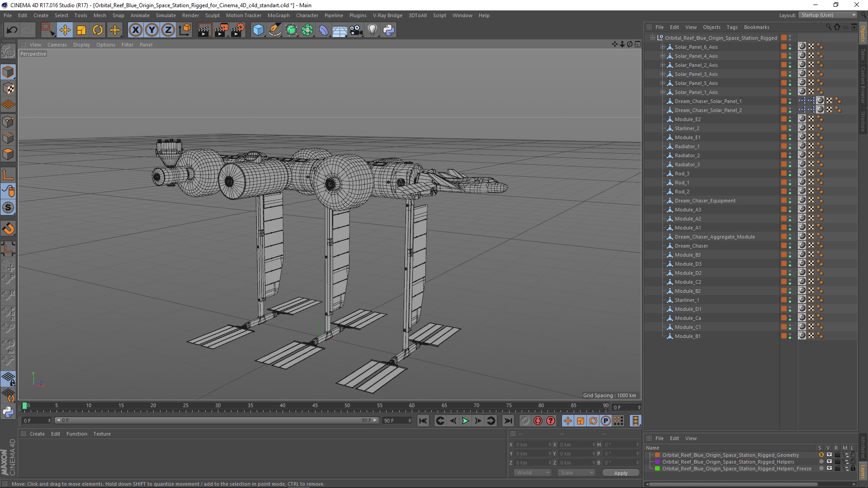
Task: Expand Solar_Panel_3_Axis hierarchy
Action: coord(663,74)
